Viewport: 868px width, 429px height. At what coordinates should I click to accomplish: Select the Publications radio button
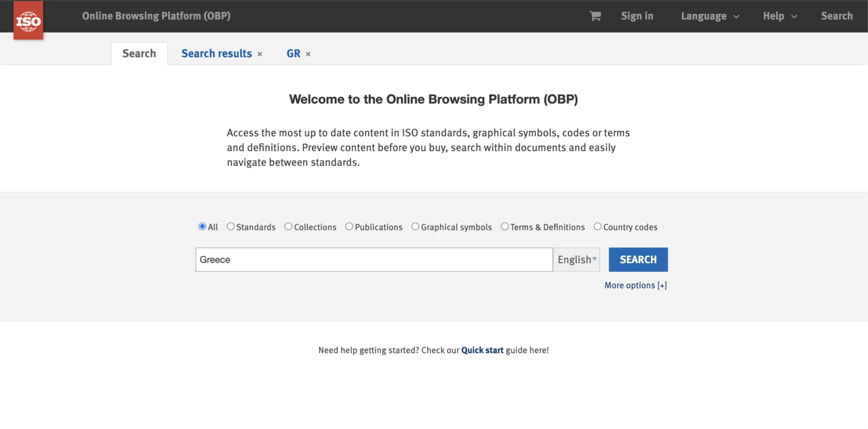[x=349, y=227]
